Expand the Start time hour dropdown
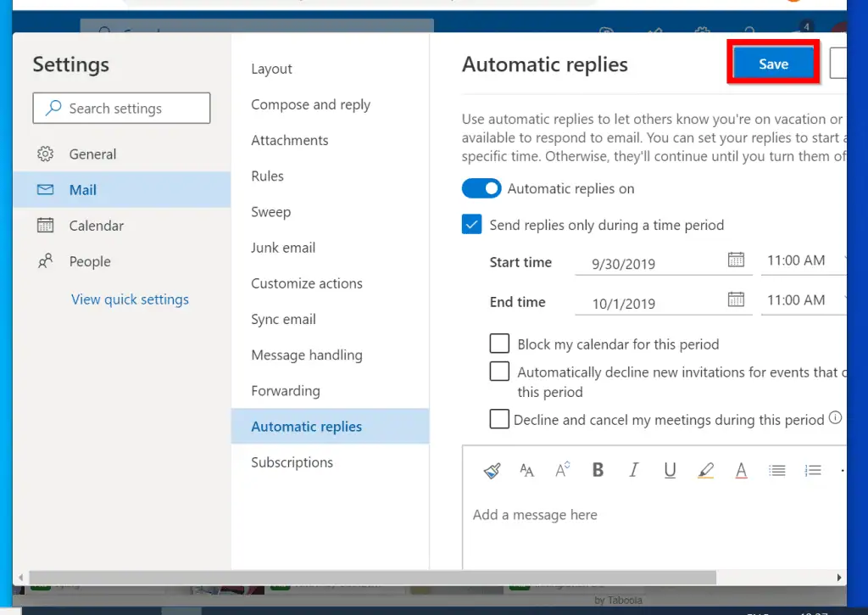The image size is (868, 615). [803, 261]
